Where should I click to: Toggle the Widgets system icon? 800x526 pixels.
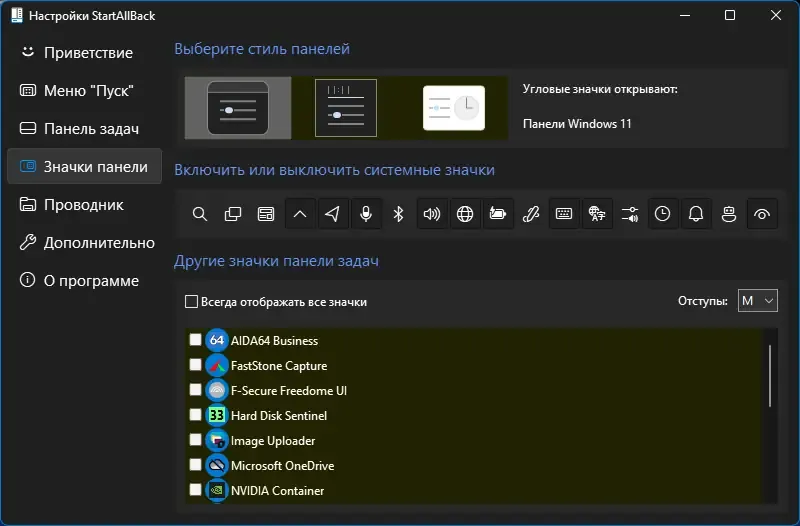tap(266, 214)
